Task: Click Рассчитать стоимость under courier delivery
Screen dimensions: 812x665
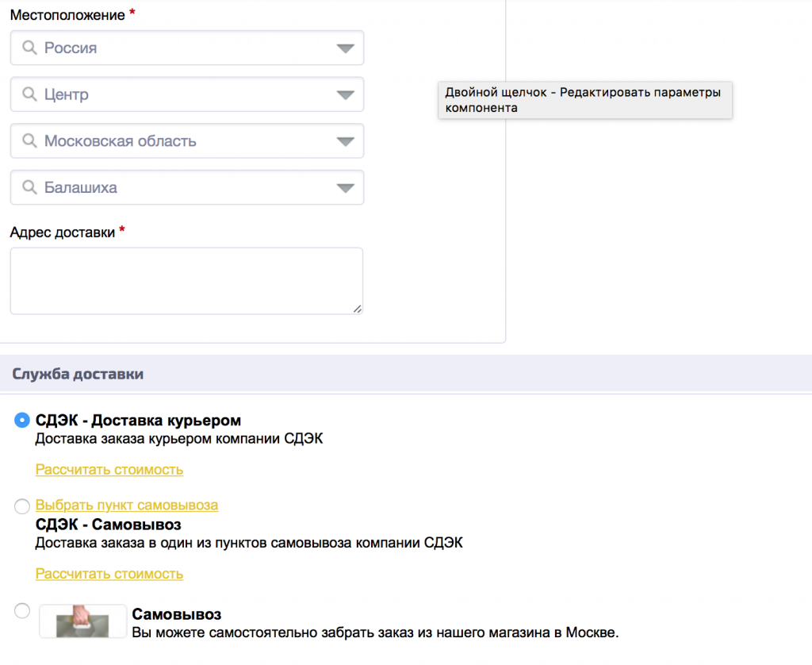Action: [109, 470]
